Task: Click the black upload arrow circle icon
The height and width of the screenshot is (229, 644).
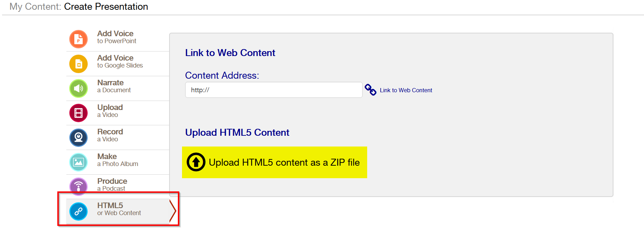Action: pyautogui.click(x=196, y=162)
